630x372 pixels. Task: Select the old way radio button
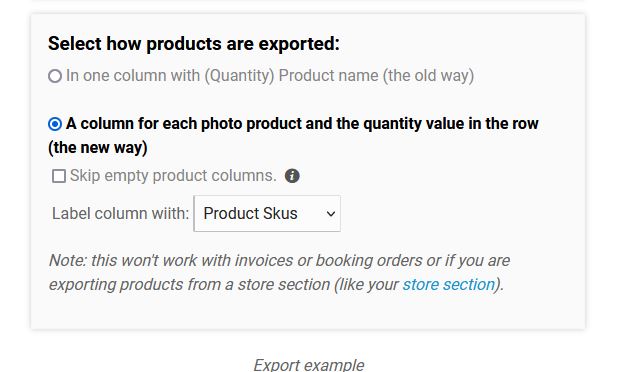click(x=55, y=76)
